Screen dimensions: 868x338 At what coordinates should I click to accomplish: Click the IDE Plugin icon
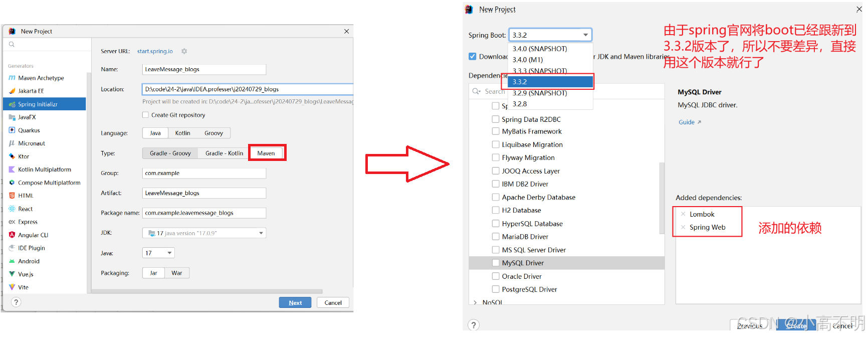click(x=12, y=248)
